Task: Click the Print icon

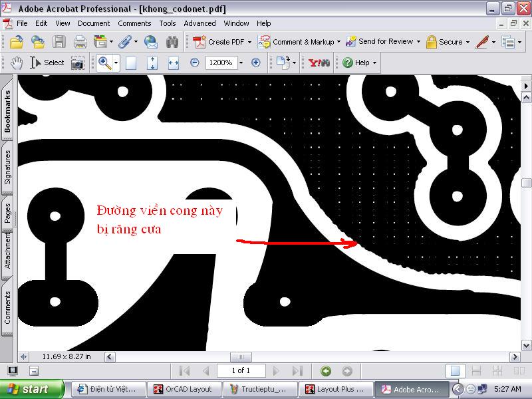Action: pos(80,42)
